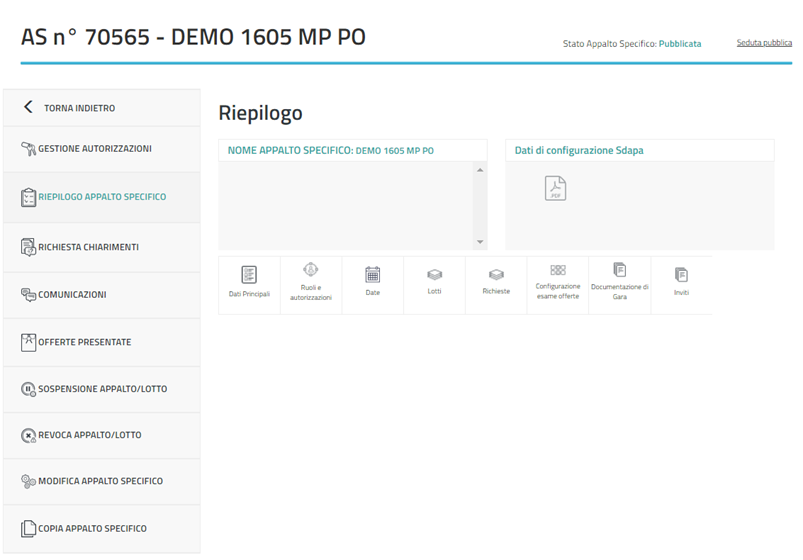The height and width of the screenshot is (560, 803).
Task: Click Revoca Appalto/Lotto sidebar item
Action: (x=89, y=435)
